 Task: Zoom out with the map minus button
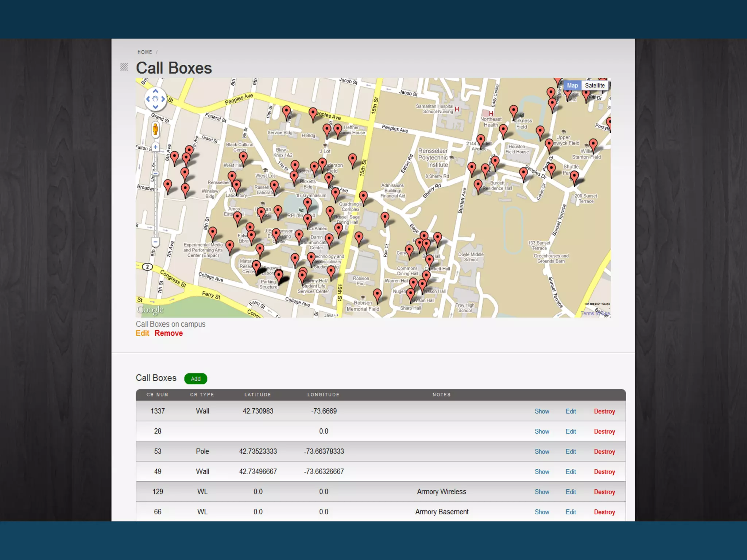click(x=155, y=242)
